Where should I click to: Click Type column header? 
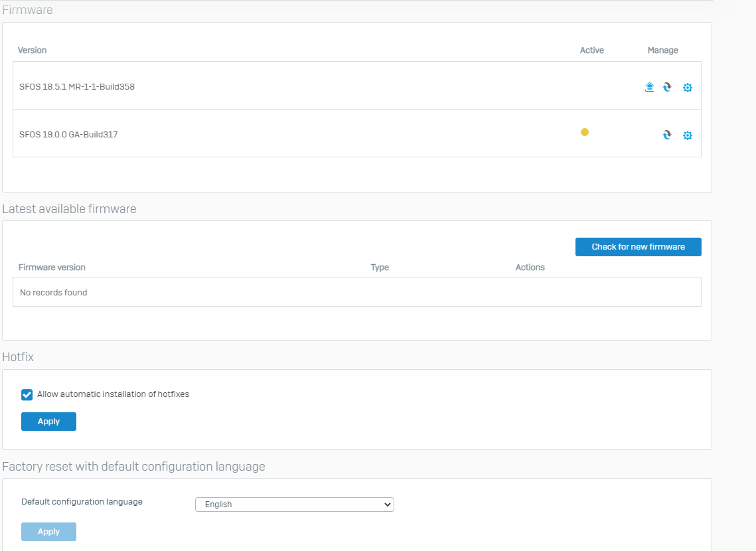(380, 268)
